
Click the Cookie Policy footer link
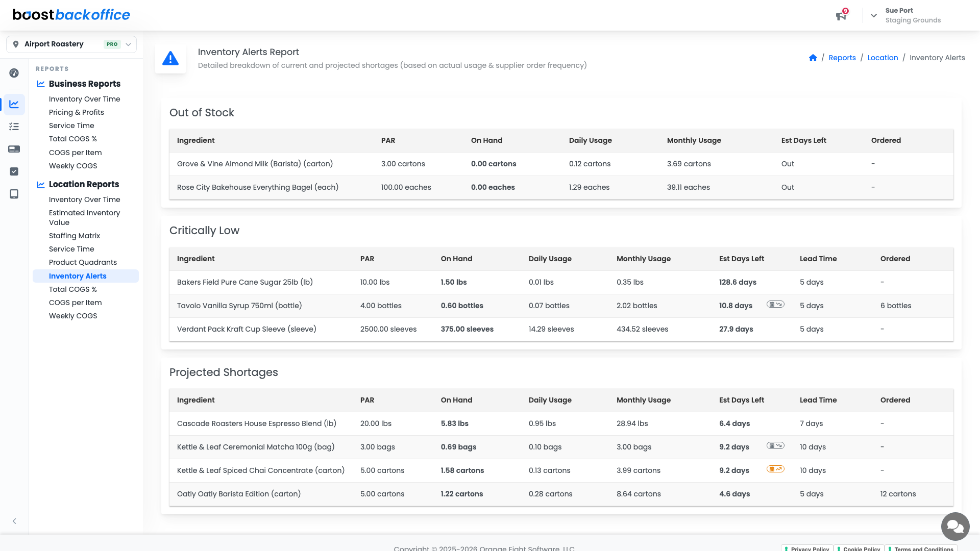(x=859, y=549)
